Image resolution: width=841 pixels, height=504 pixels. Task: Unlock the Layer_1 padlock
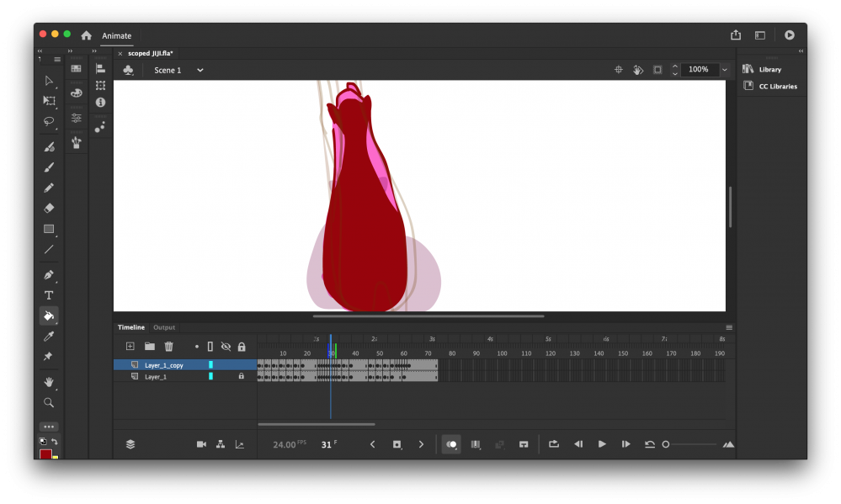click(x=242, y=376)
